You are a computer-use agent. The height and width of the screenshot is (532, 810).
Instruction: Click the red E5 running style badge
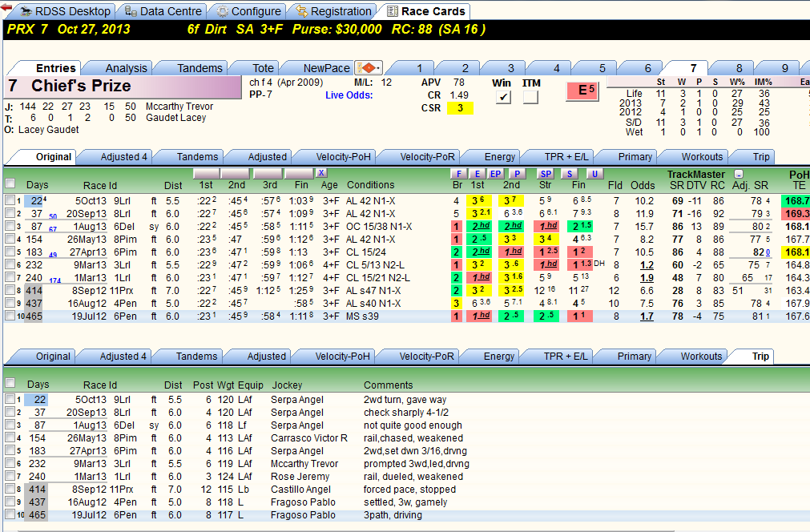582,91
